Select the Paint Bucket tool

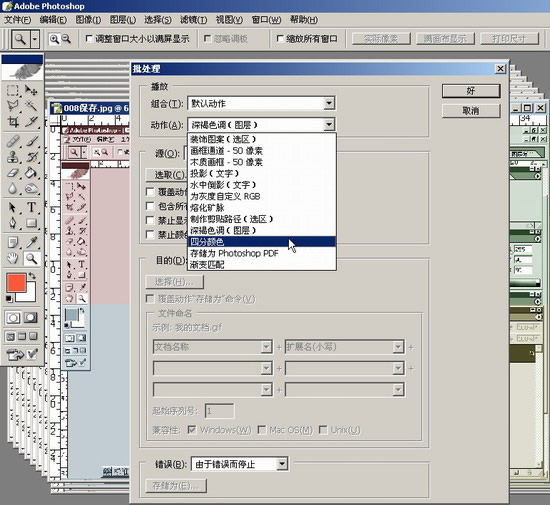(x=31, y=173)
